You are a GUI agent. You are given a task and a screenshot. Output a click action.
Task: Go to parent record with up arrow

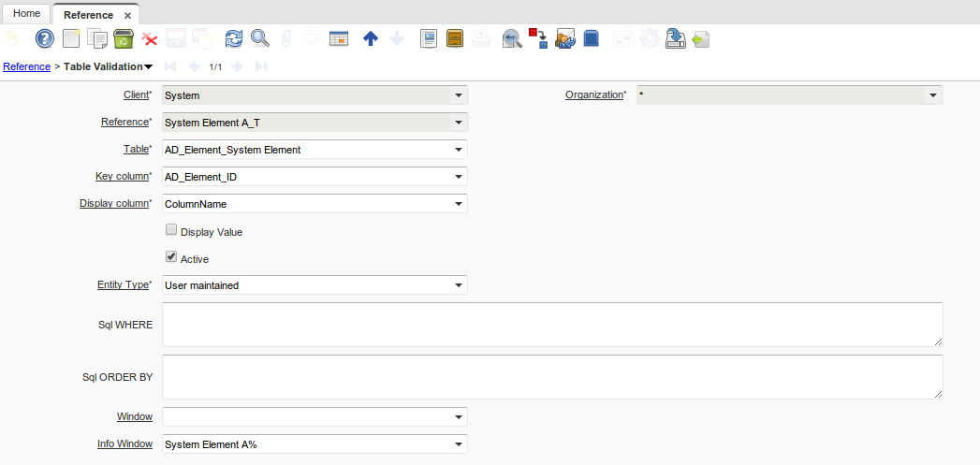pos(370,38)
